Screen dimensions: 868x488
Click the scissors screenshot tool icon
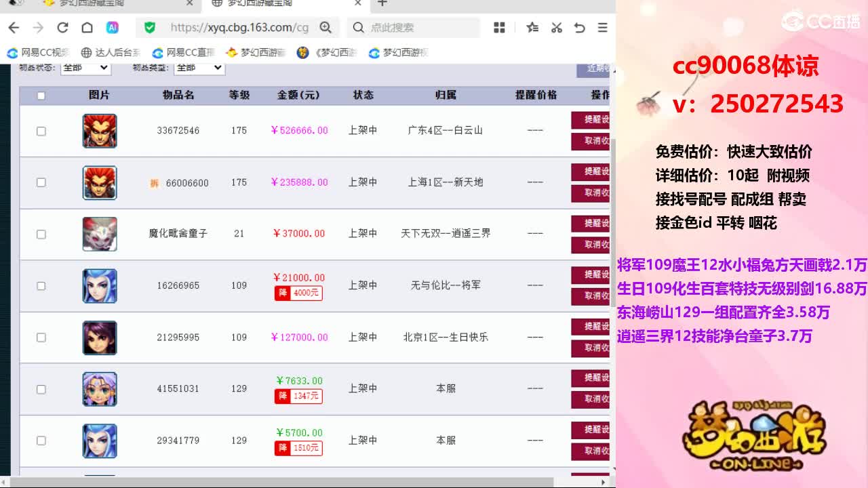[x=556, y=28]
